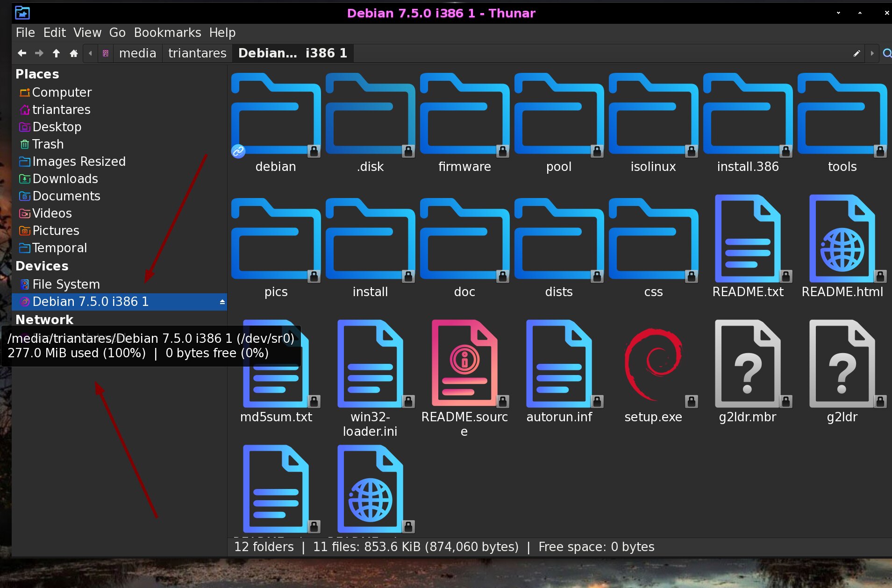Click the media path button

click(x=137, y=53)
